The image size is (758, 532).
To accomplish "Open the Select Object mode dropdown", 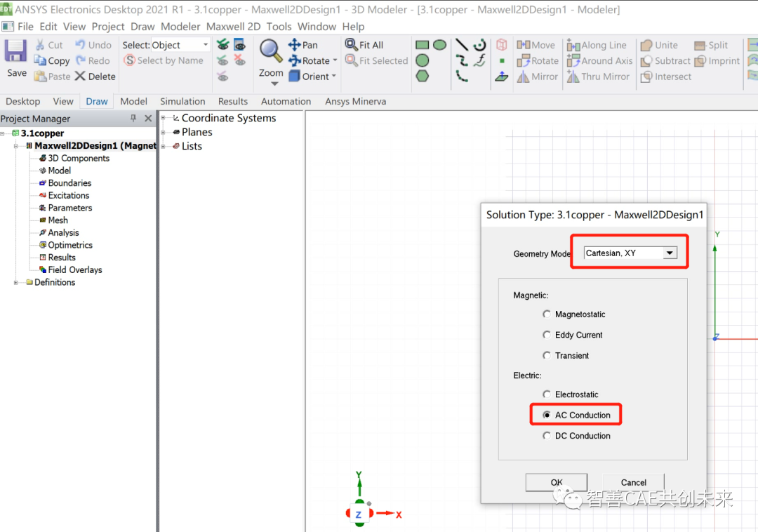I will 206,45.
